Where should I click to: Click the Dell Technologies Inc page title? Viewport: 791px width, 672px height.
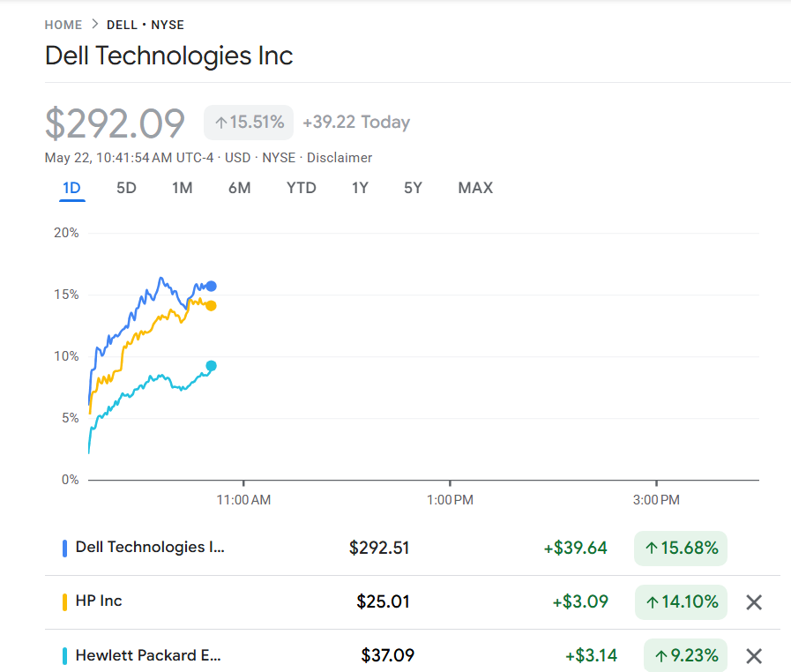[x=169, y=56]
